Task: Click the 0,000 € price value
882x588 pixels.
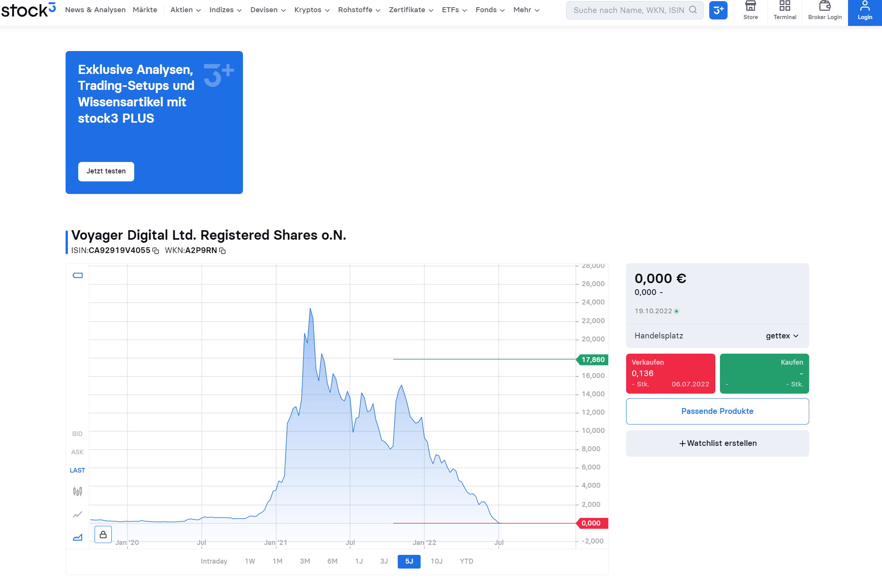Action: pyautogui.click(x=660, y=279)
